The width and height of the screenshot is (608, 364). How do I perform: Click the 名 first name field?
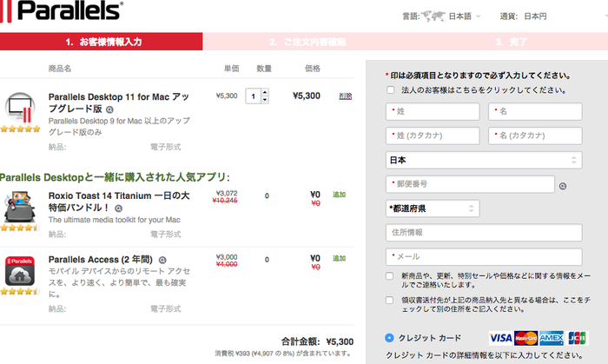(535, 112)
